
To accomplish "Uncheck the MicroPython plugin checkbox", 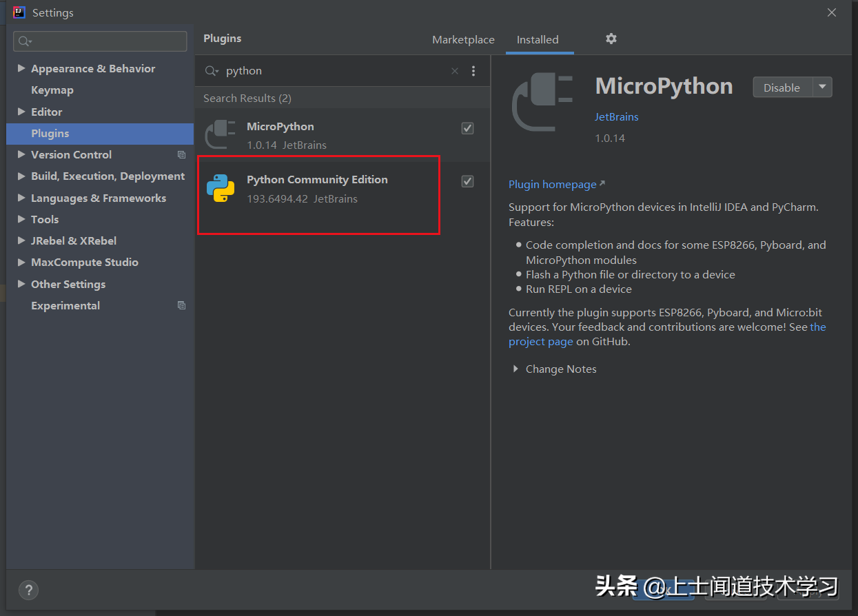I will pyautogui.click(x=467, y=128).
